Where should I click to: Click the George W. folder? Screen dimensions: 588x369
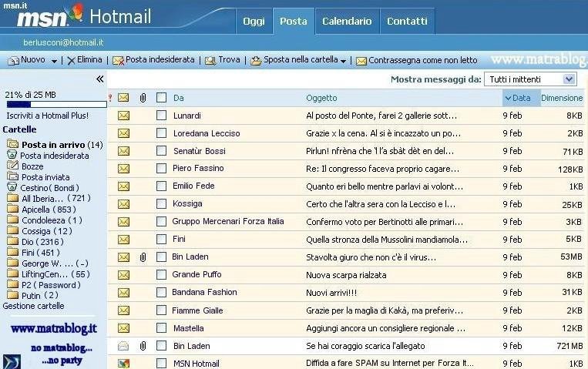click(55, 263)
